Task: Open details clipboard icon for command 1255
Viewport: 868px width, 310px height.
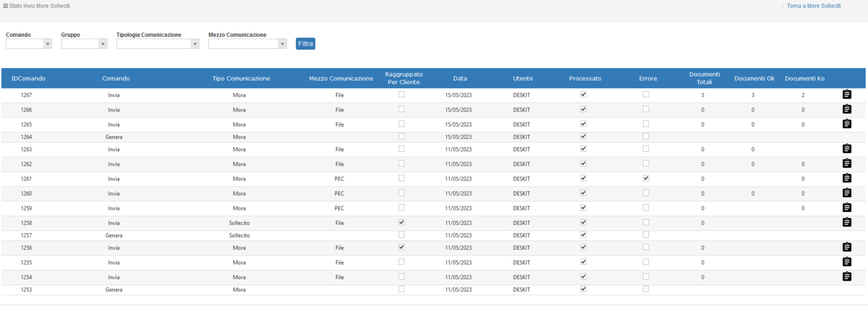Action: pyautogui.click(x=847, y=262)
